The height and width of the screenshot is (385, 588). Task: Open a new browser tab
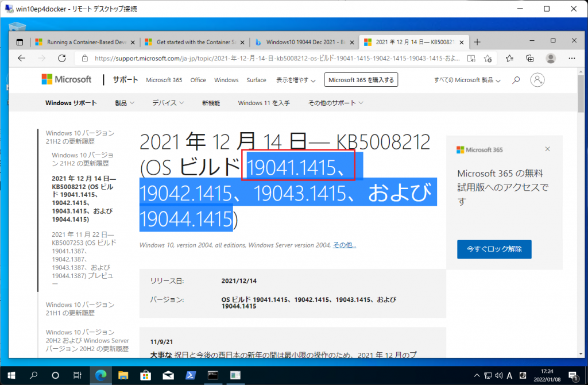pos(477,42)
